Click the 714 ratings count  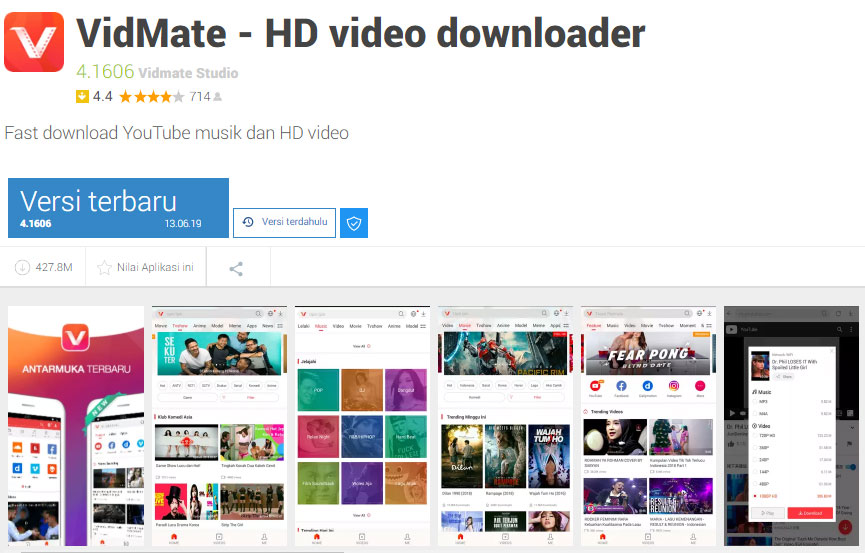(200, 97)
